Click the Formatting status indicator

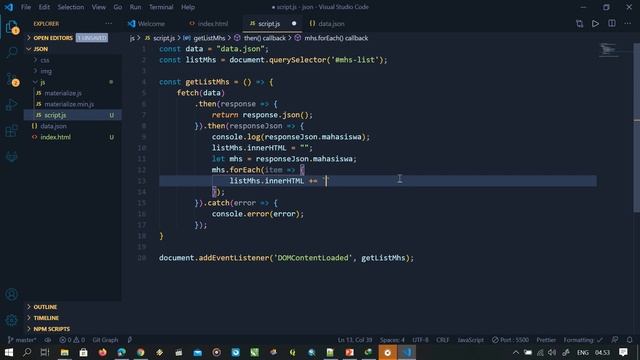click(583, 340)
